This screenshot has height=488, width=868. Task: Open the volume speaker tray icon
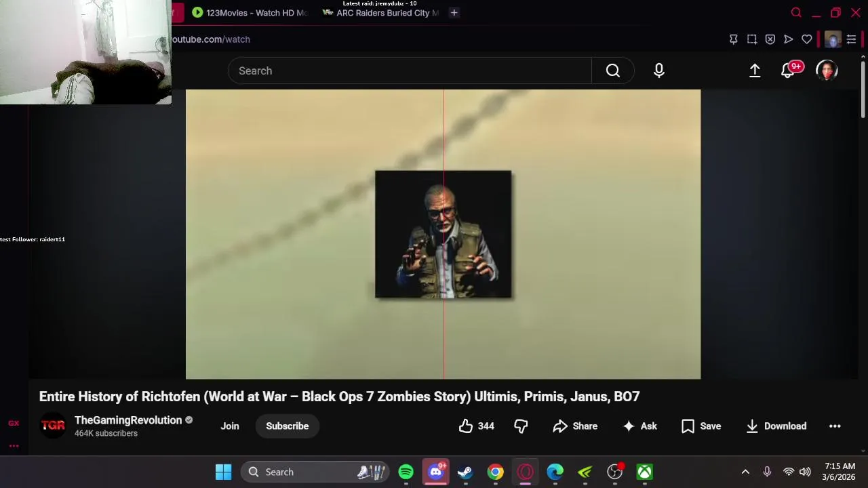click(805, 472)
